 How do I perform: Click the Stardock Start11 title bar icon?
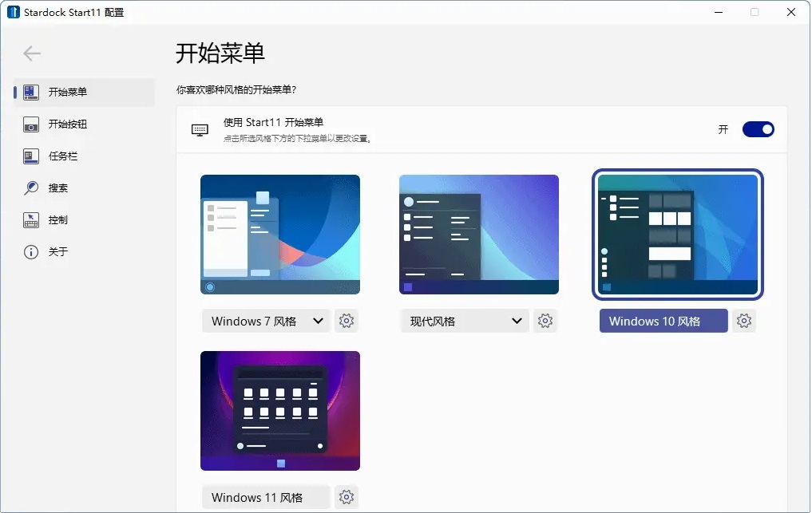pyautogui.click(x=11, y=12)
